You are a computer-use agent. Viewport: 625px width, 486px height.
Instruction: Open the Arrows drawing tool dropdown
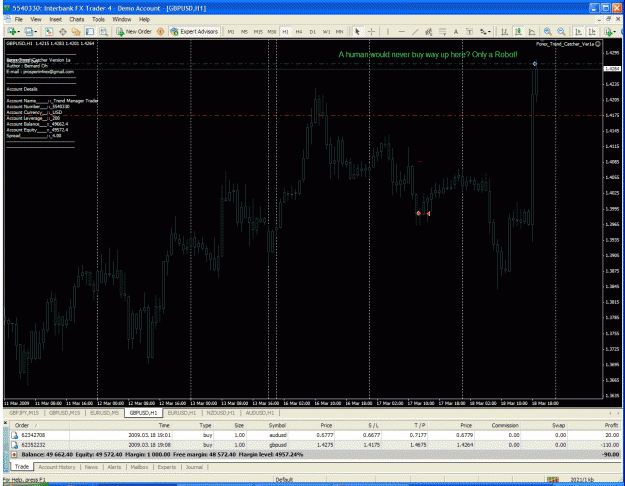point(485,31)
